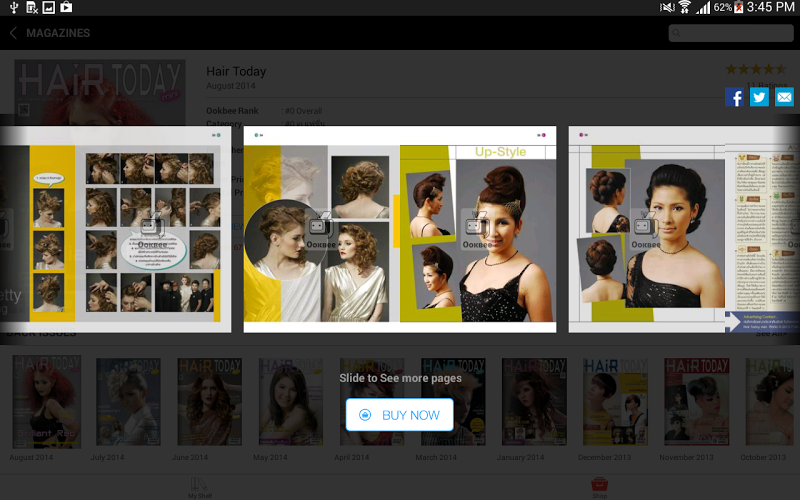This screenshot has width=800, height=500.
Task: Open the Shop tab
Action: (599, 488)
